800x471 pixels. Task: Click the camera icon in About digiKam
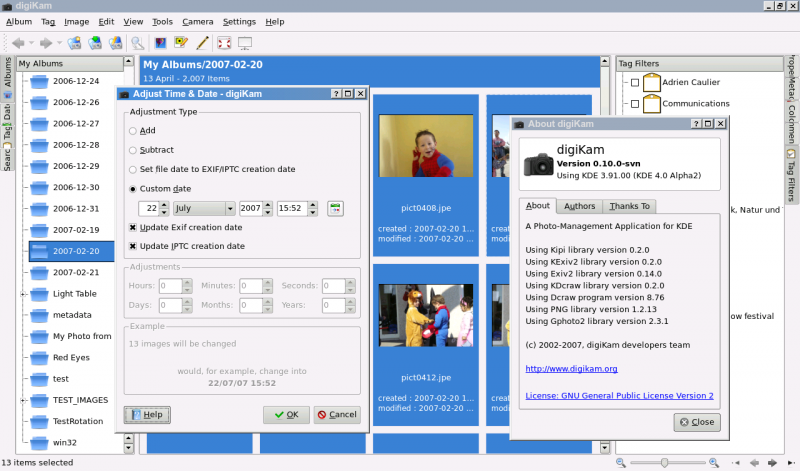pyautogui.click(x=538, y=164)
